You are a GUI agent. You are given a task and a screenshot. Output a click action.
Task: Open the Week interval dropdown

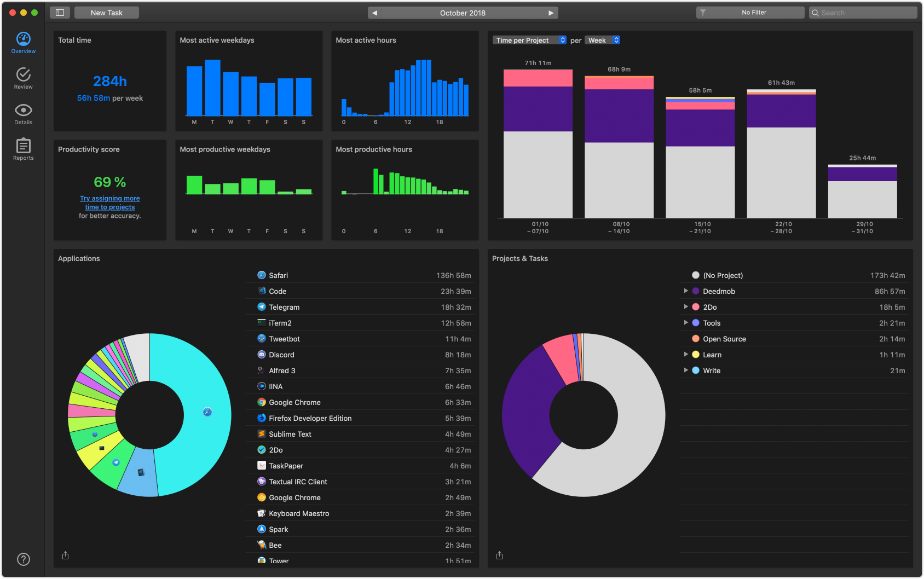(x=602, y=40)
